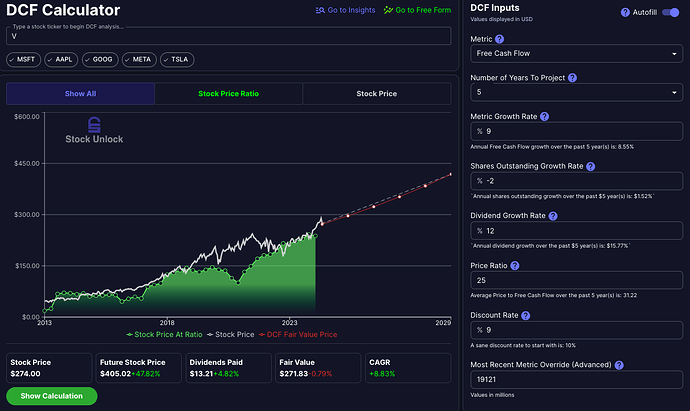This screenshot has height=411, width=690.
Task: Switch to the Stock Price tab
Action: [x=377, y=94]
